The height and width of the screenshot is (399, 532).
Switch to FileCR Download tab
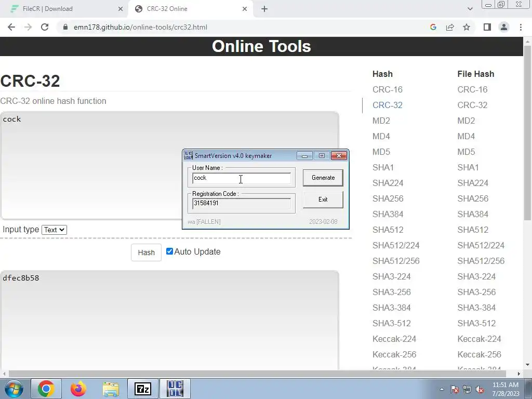[x=64, y=9]
